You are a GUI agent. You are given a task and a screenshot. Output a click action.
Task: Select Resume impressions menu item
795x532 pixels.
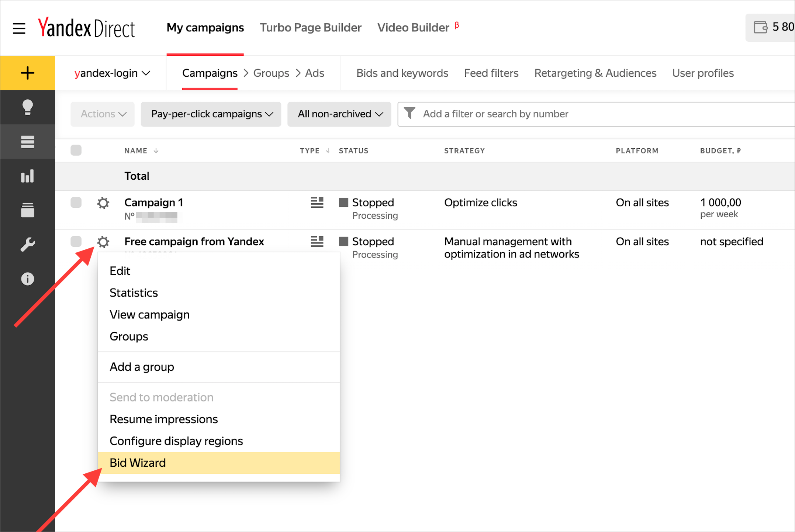point(219,419)
